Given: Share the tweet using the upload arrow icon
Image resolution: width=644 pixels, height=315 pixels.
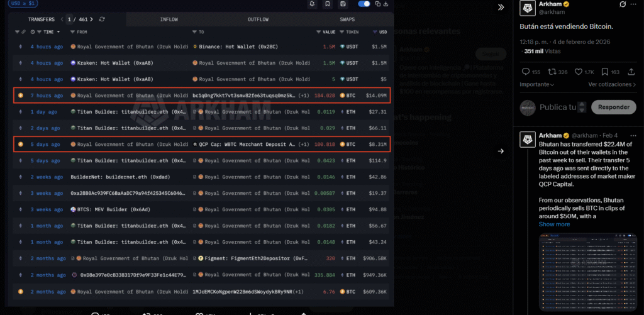Looking at the screenshot, I should 631,72.
